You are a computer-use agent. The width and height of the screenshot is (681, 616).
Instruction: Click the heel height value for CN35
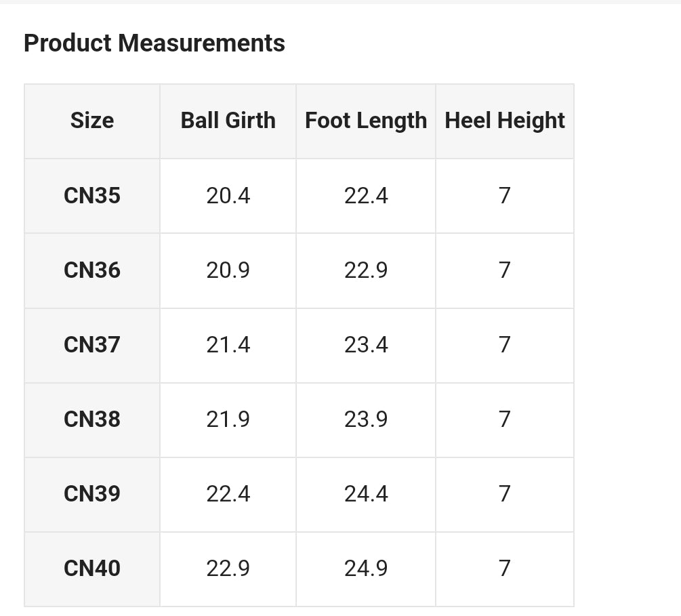504,196
